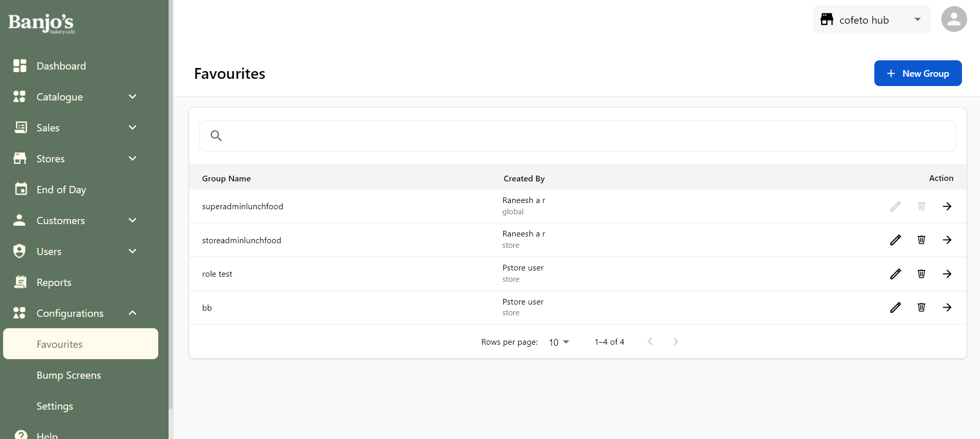Open superadminlunchfood group details arrow
This screenshot has height=439, width=980.
[947, 207]
